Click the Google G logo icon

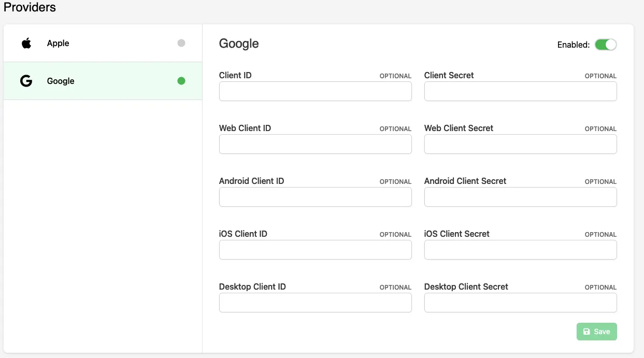coord(26,81)
